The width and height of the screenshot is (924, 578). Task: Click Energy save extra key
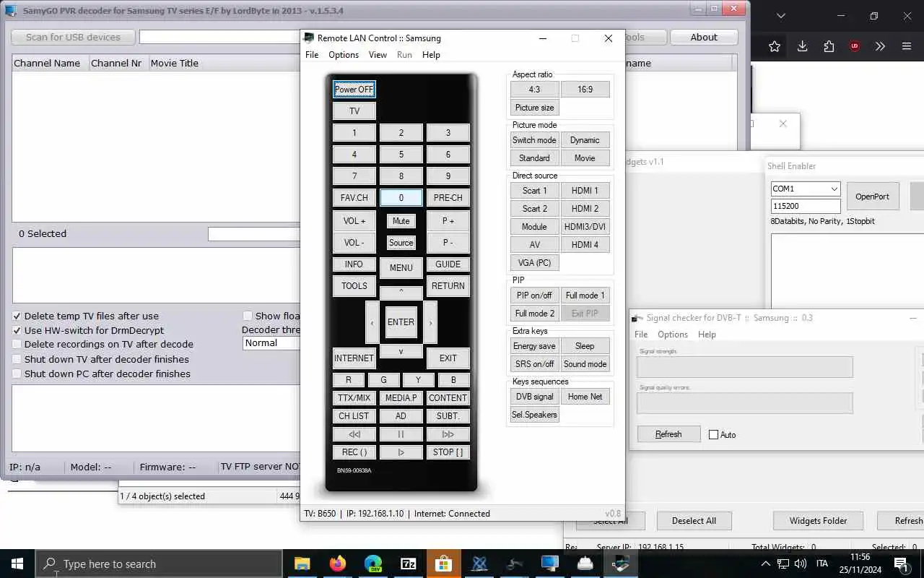coord(534,346)
